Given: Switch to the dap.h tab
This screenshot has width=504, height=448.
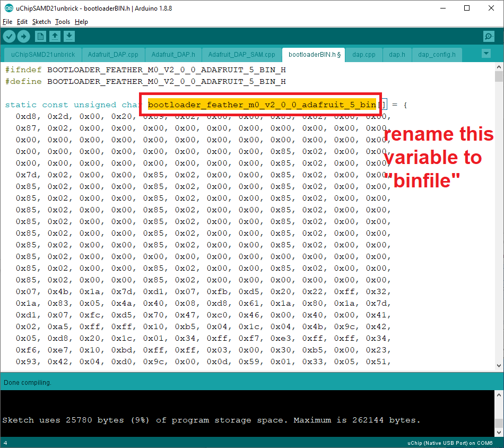Looking at the screenshot, I should click(x=397, y=55).
